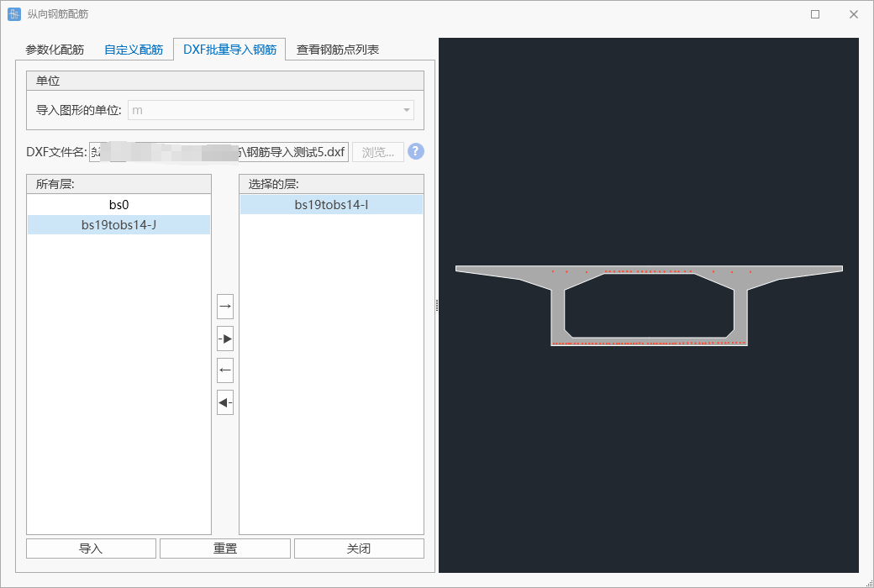Select the DXF批量导入钢筋 tab
This screenshot has width=874, height=588.
229,50
